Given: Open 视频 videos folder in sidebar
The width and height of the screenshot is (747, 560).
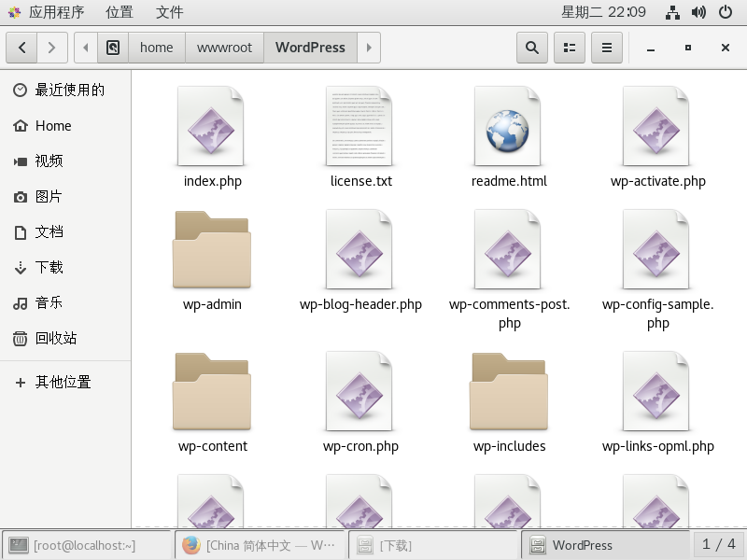Looking at the screenshot, I should coord(65,161).
